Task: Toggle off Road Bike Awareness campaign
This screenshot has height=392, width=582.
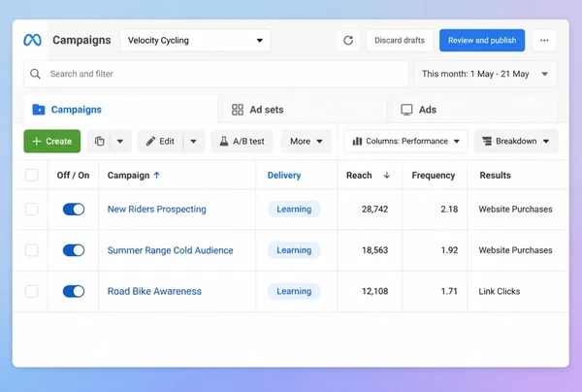Action: coord(74,291)
